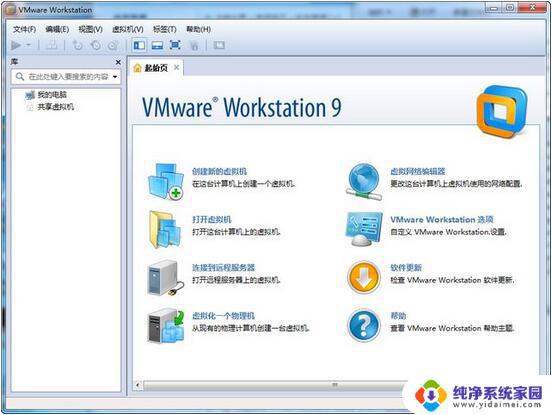The width and height of the screenshot is (552, 415).
Task: Click the open virtual machine folder icon
Action: point(165,229)
